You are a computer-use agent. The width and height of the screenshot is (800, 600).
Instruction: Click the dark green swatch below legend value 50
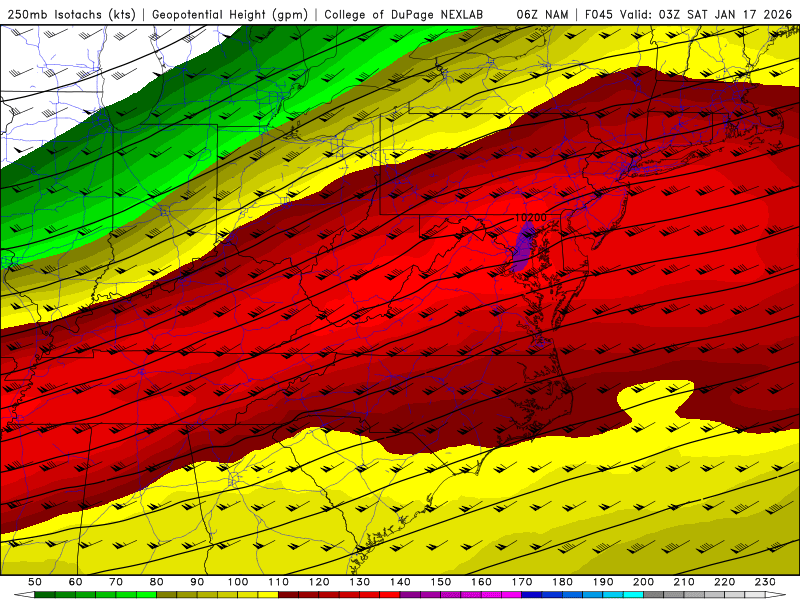click(x=45, y=595)
